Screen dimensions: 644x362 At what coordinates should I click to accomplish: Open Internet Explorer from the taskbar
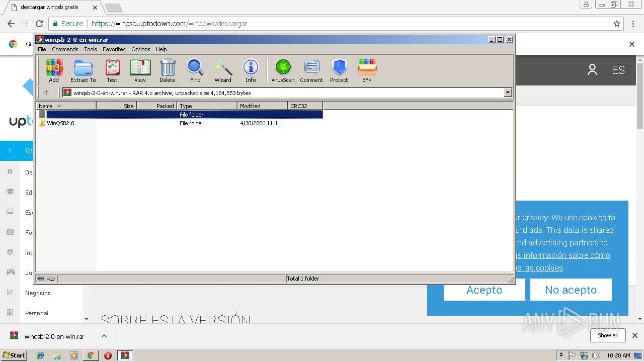click(40, 355)
